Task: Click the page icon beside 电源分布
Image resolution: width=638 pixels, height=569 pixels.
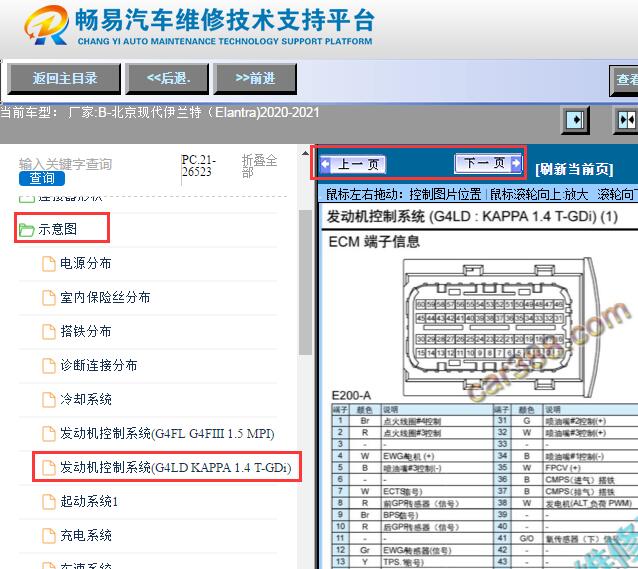Action: [x=49, y=264]
